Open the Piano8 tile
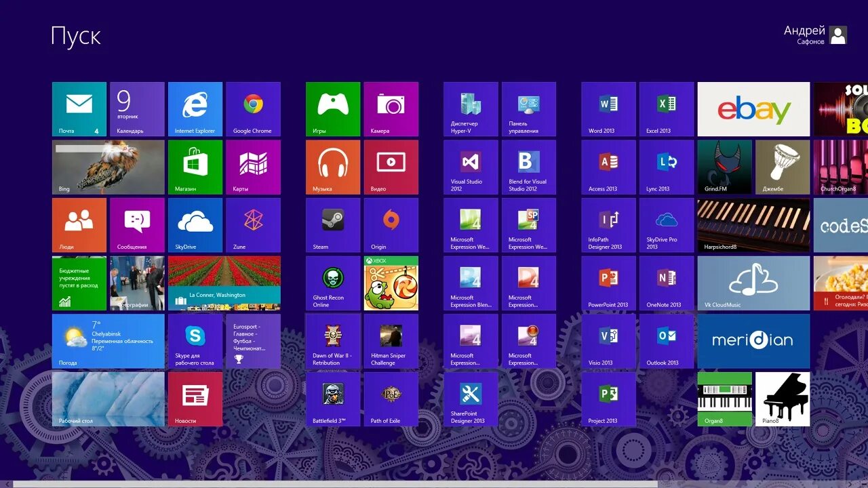Viewport: 868px width, 488px height. [x=783, y=399]
